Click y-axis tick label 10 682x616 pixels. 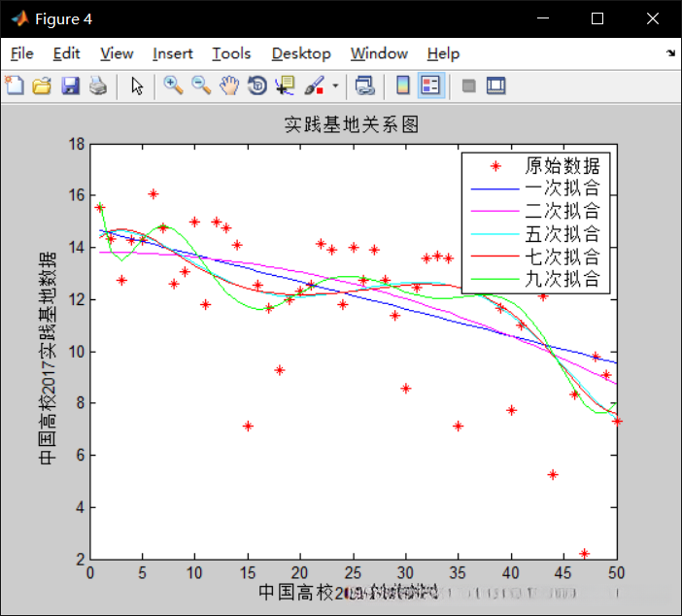click(77, 352)
